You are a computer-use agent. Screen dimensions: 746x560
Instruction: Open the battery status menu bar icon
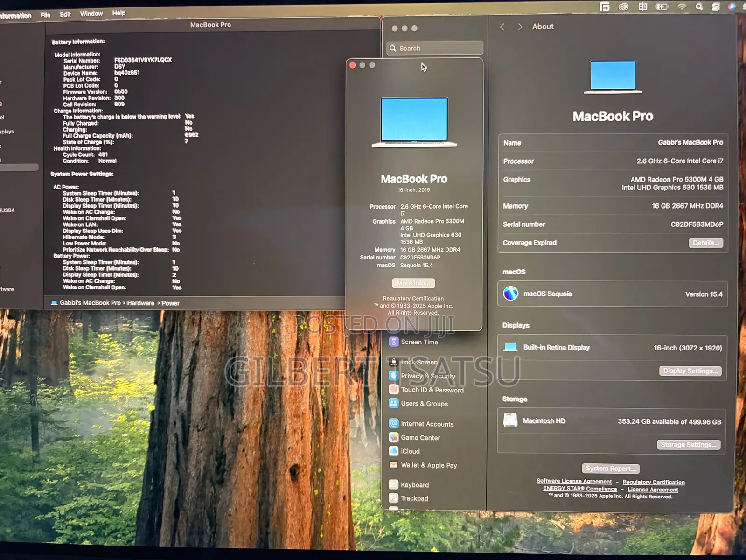[662, 7]
